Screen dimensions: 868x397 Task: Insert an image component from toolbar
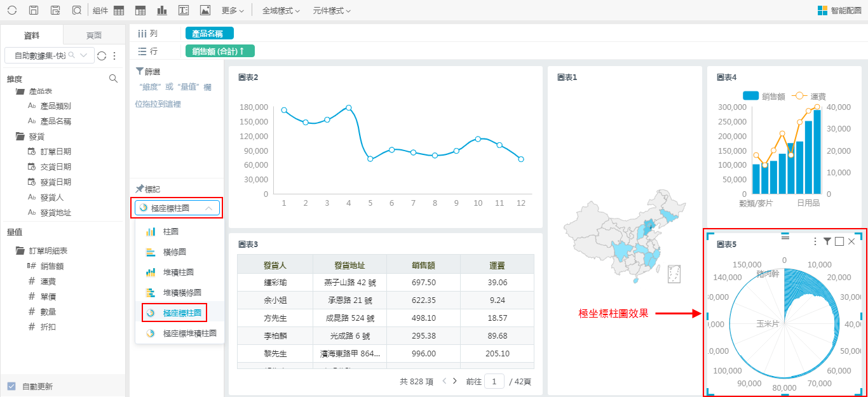point(205,10)
